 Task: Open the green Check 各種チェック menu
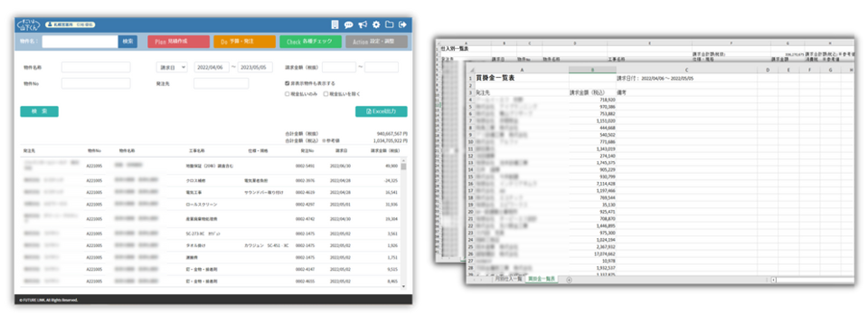tap(310, 42)
